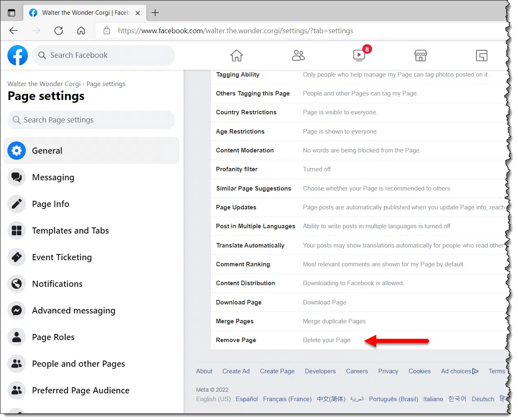Open Messaging settings section
The height and width of the screenshot is (420, 518).
coord(91,177)
